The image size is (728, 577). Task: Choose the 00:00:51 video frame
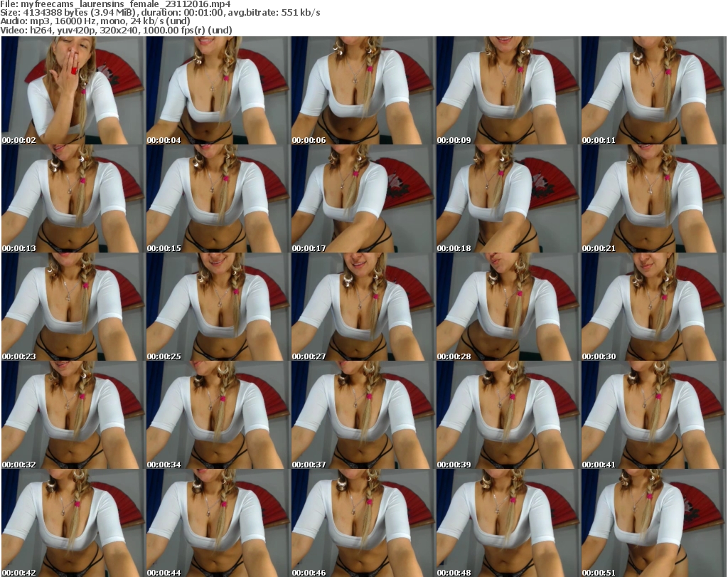click(x=653, y=523)
